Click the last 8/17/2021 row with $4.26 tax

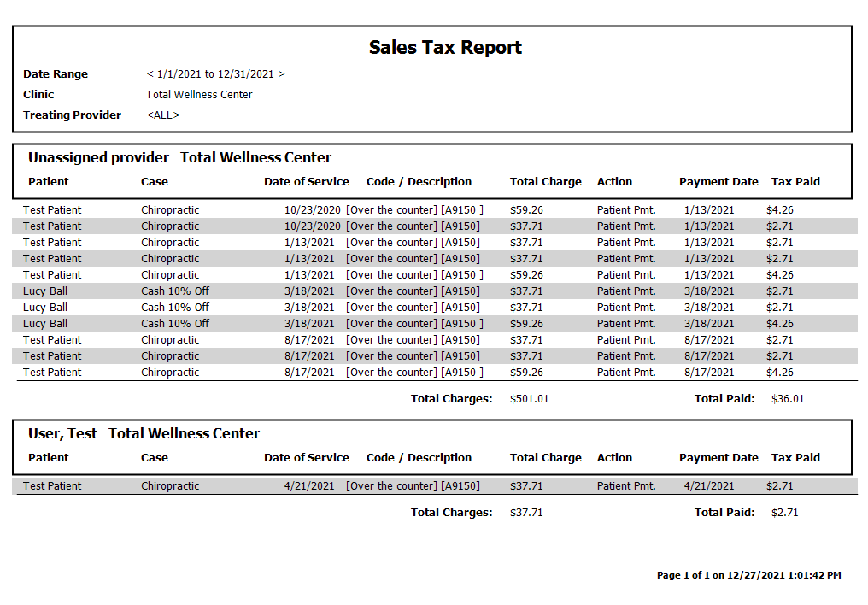[435, 373]
